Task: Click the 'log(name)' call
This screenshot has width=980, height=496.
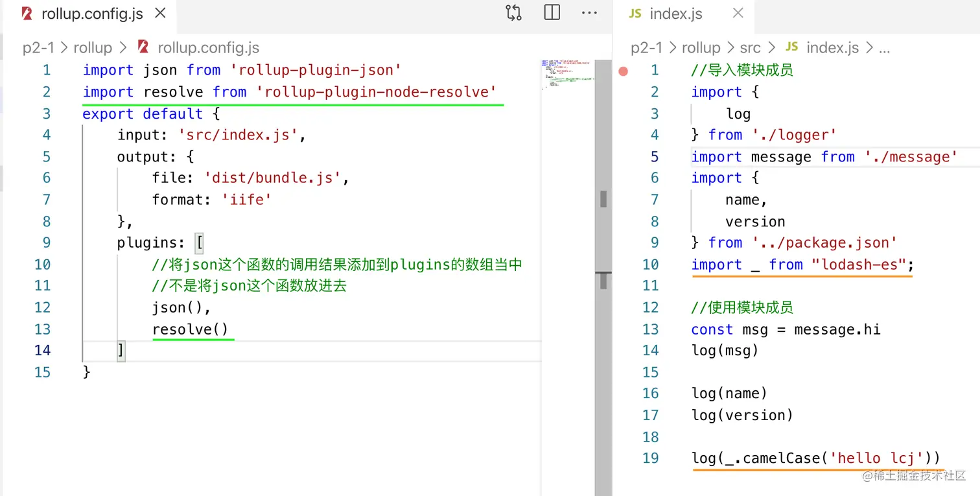Action: point(729,394)
